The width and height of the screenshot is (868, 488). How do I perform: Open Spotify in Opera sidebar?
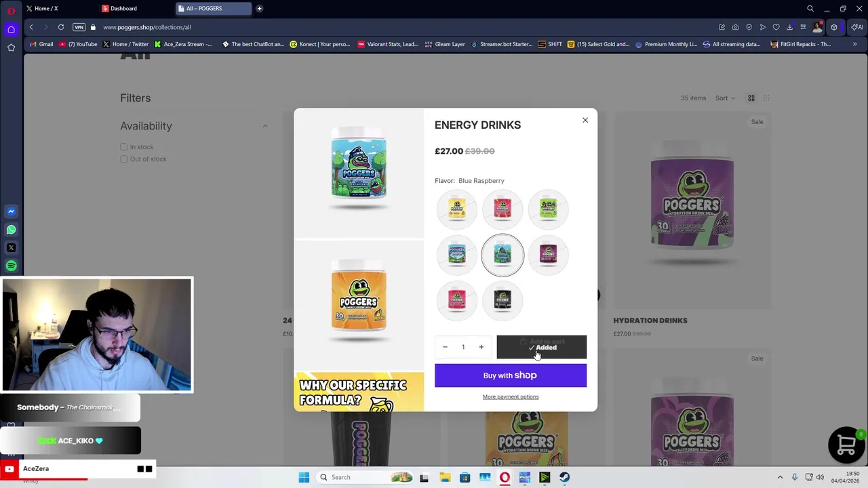point(11,266)
